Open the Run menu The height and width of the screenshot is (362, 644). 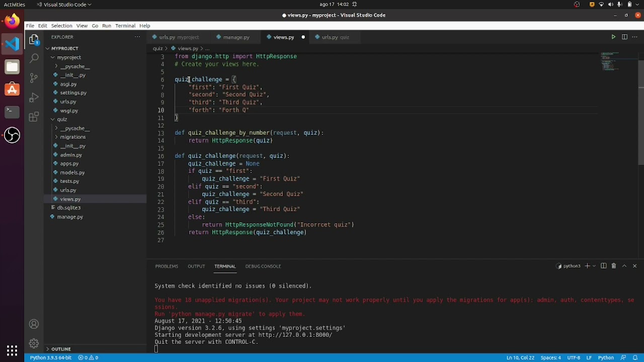point(107,26)
